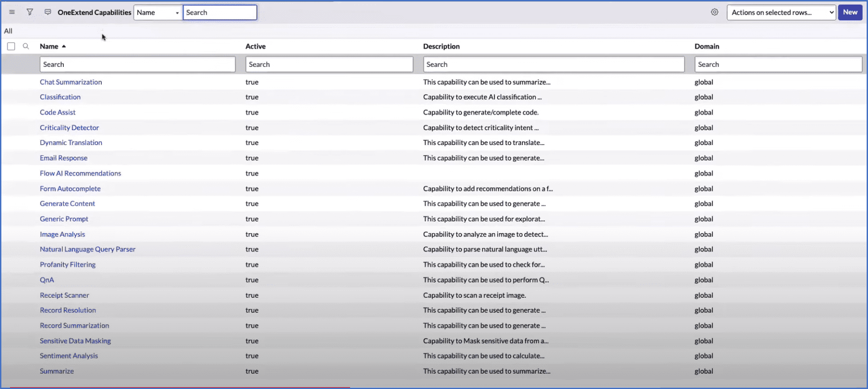Open the Criticality Detector record

pos(69,127)
